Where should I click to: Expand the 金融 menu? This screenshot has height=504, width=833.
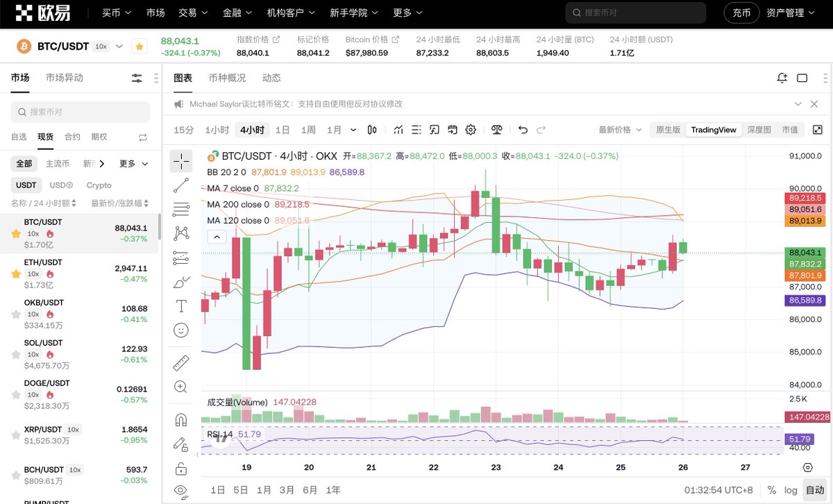click(x=237, y=12)
